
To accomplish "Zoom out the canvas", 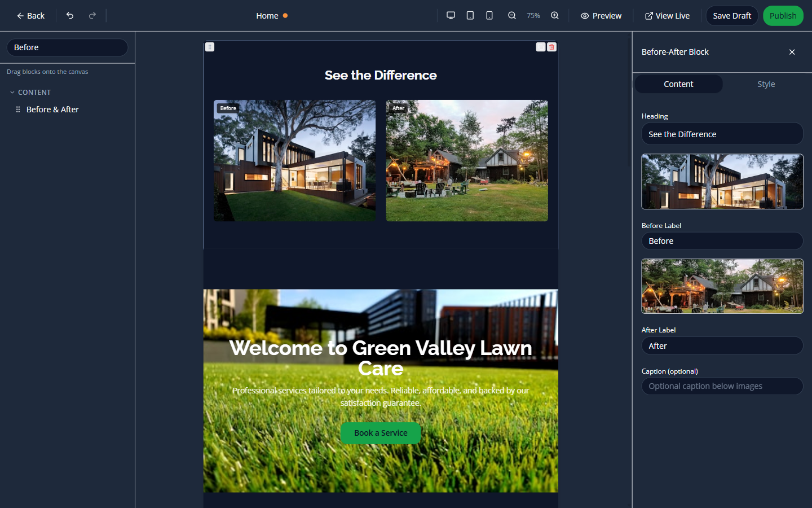I will pyautogui.click(x=512, y=16).
